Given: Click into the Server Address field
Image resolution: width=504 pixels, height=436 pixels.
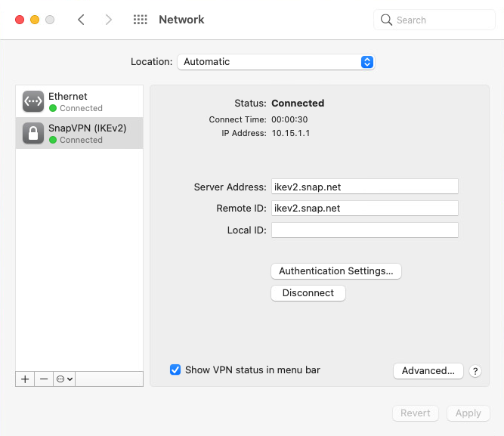Looking at the screenshot, I should click(x=365, y=187).
